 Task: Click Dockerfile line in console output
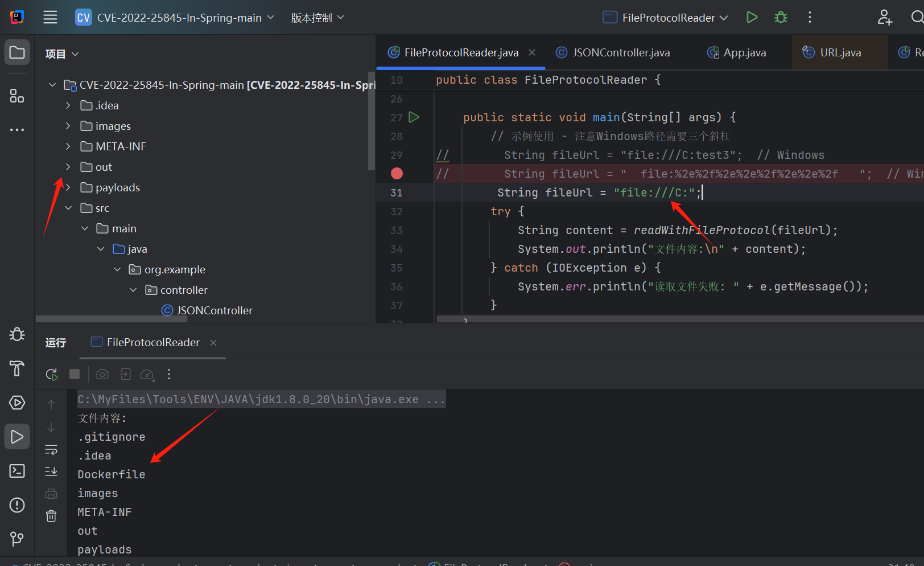112,474
